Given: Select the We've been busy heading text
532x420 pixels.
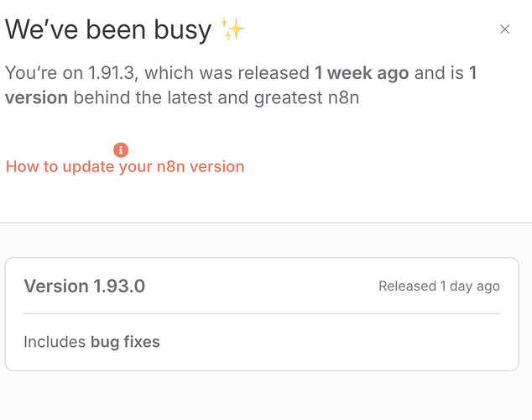Looking at the screenshot, I should 108,30.
